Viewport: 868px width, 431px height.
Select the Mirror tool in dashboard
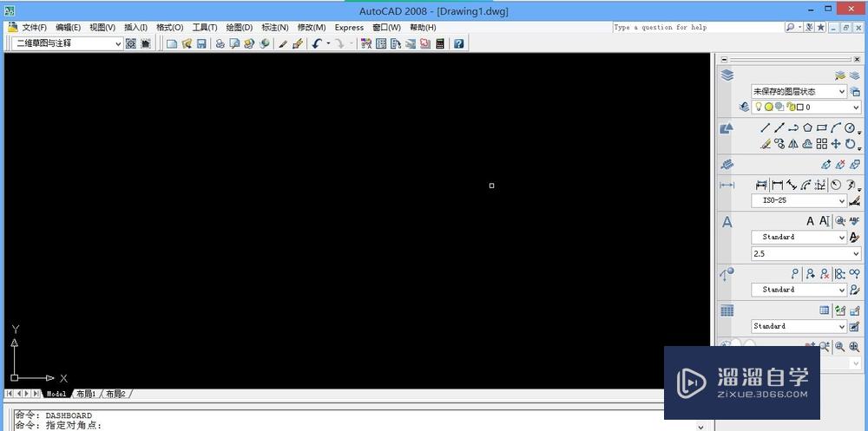(793, 144)
